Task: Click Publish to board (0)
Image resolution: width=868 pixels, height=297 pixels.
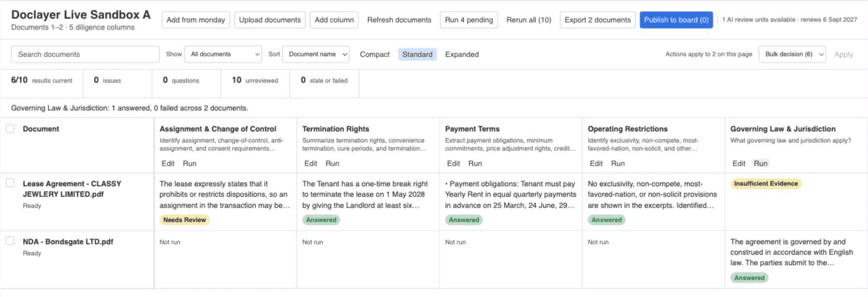Action: [676, 20]
